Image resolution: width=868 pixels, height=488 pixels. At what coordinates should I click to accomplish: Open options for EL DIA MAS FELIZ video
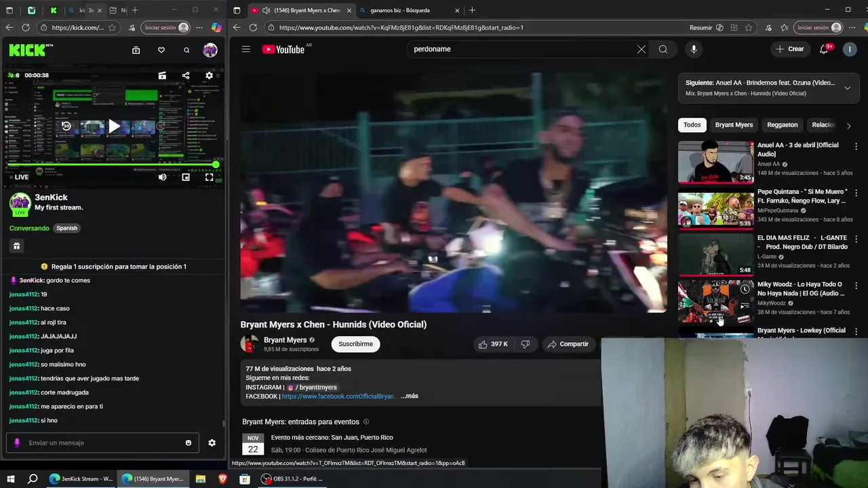[x=856, y=239]
